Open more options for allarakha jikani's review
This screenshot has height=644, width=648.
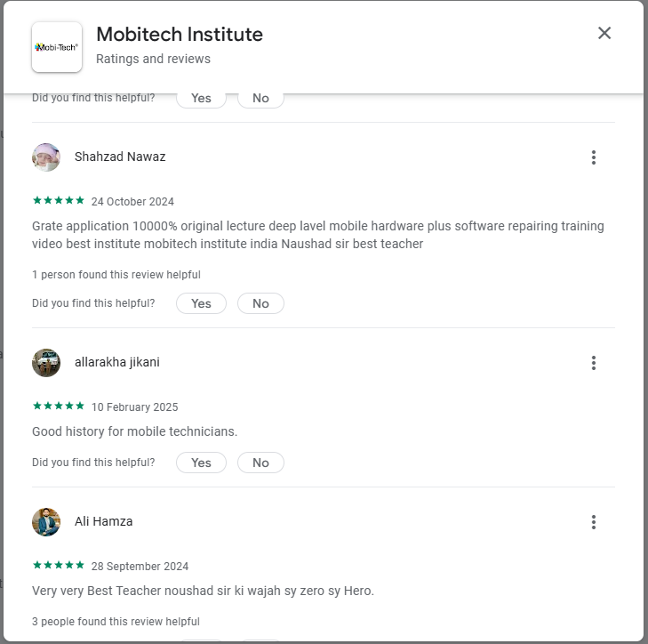(x=594, y=363)
